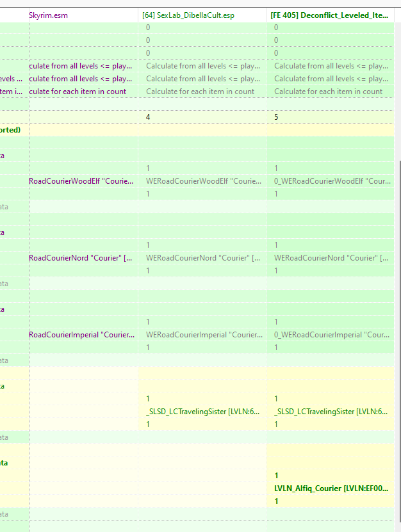Select count value 5 in Deconflict column
This screenshot has width=401, height=532.
(330, 117)
